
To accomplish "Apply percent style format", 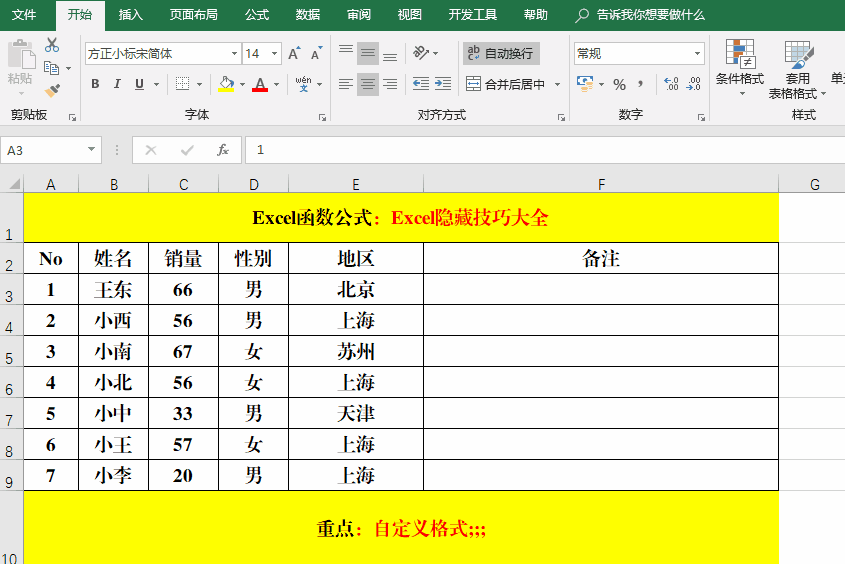I will pyautogui.click(x=620, y=84).
